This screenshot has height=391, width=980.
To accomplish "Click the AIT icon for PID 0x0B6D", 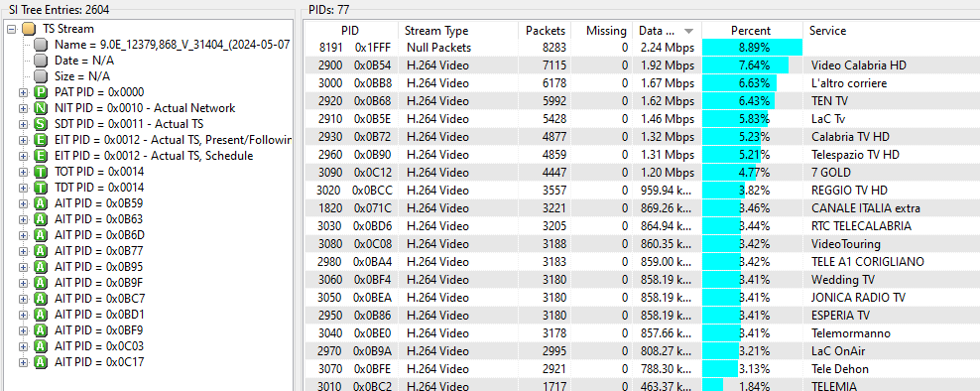I will (41, 235).
